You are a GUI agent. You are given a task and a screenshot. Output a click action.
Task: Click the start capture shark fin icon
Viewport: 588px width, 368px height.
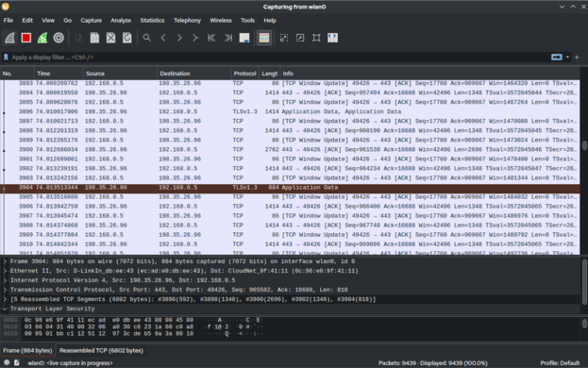(x=10, y=38)
